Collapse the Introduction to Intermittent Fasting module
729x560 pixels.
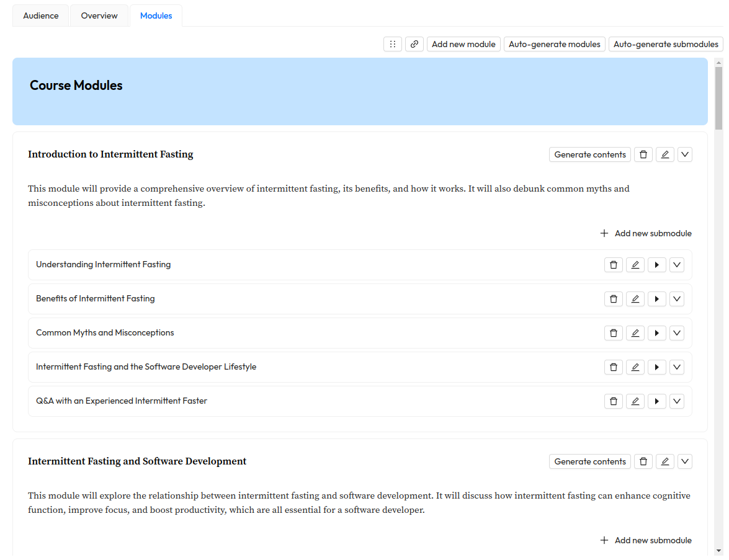[x=685, y=154]
